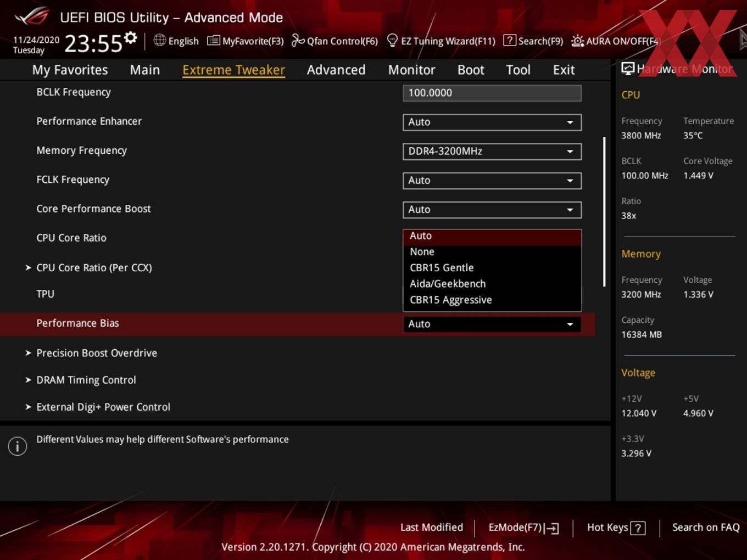Select the TPU setting label

pos(45,294)
